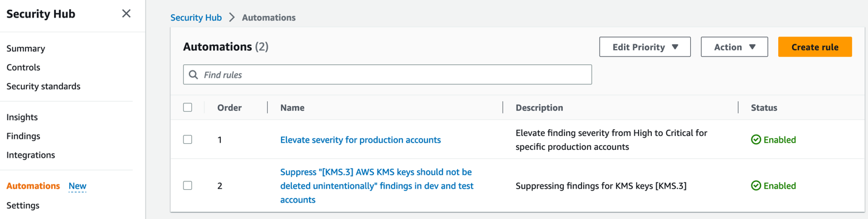Open Controls in the sidebar
This screenshot has height=219, width=868.
(x=23, y=67)
